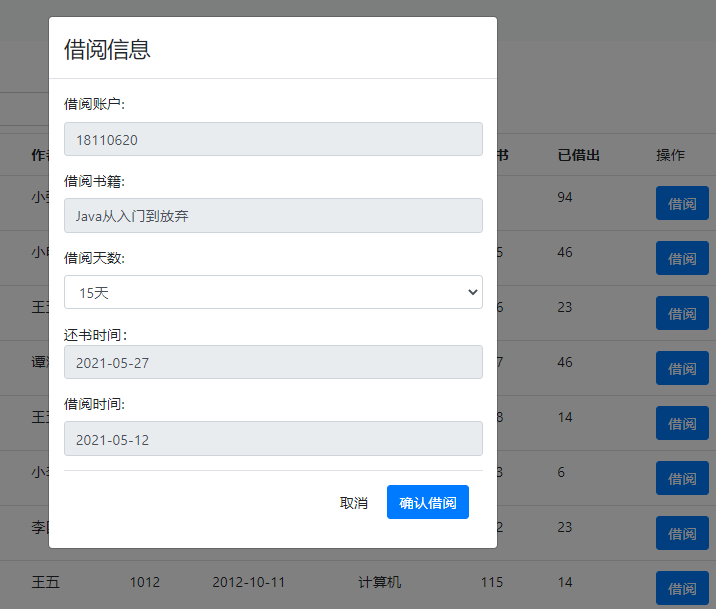Click the 计算机 category cell

point(379,582)
